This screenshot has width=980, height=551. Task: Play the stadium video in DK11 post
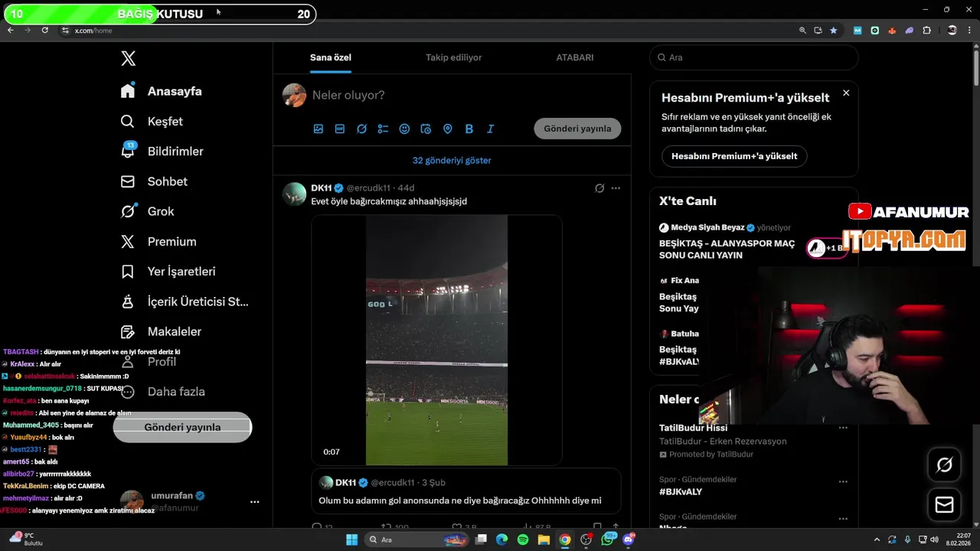pos(436,340)
